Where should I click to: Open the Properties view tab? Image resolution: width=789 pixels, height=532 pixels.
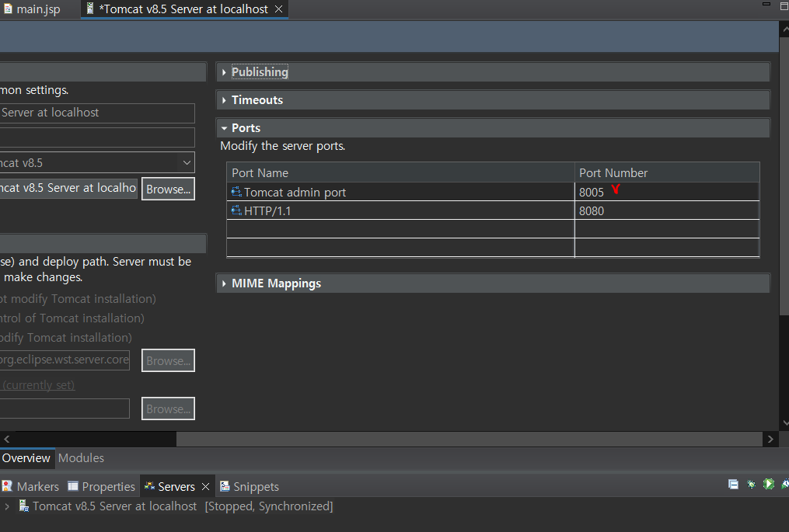pos(102,486)
